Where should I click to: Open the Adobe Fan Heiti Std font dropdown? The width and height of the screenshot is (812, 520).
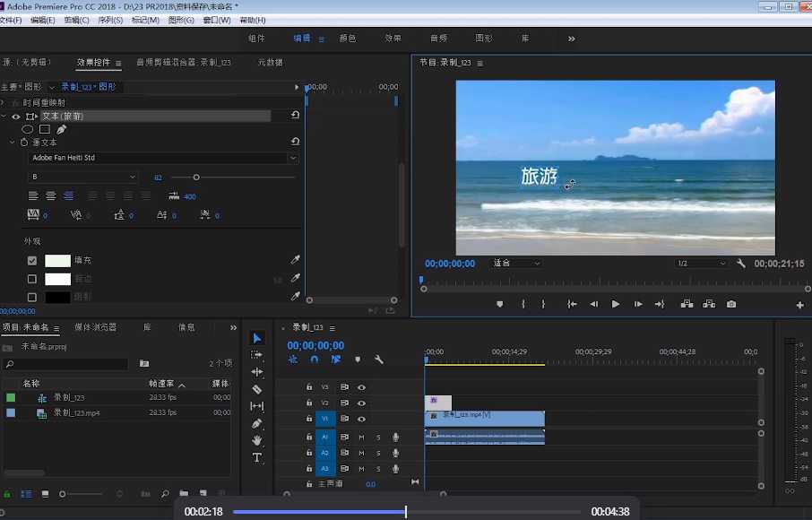(x=162, y=158)
